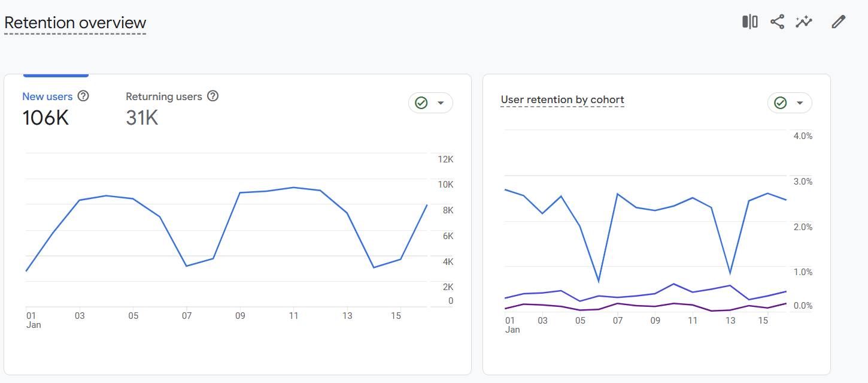Viewport: 868px width, 383px height.
Task: Open Insights sparkline icon
Action: coord(804,22)
